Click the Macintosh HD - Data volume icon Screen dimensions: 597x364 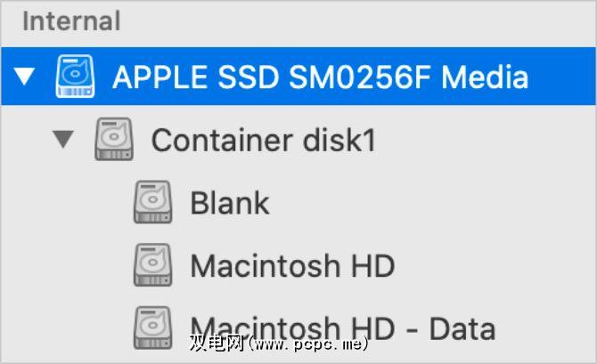tap(151, 326)
